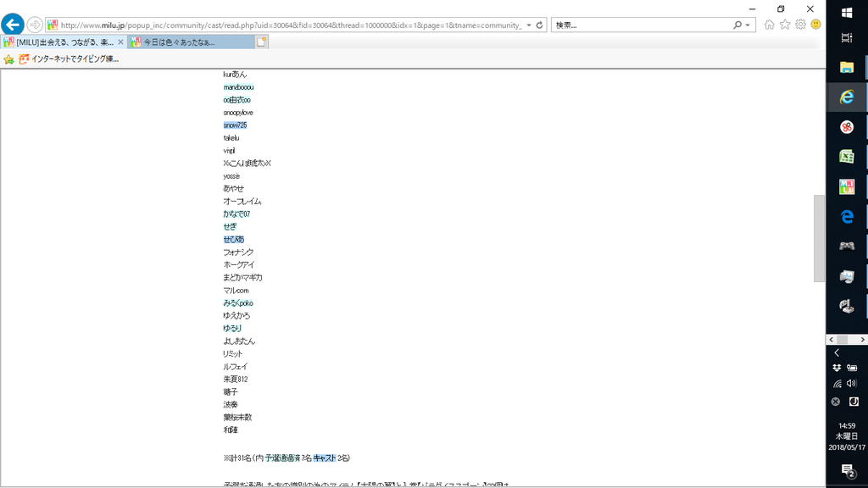Click into the 検索 search field
This screenshot has width=868, height=488.
640,25
